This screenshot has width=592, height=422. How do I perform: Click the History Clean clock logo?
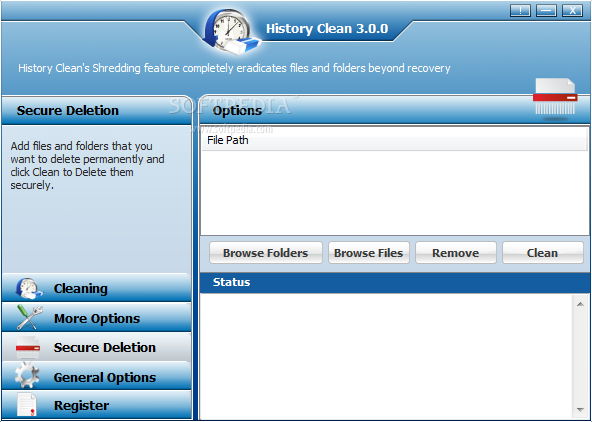click(231, 32)
